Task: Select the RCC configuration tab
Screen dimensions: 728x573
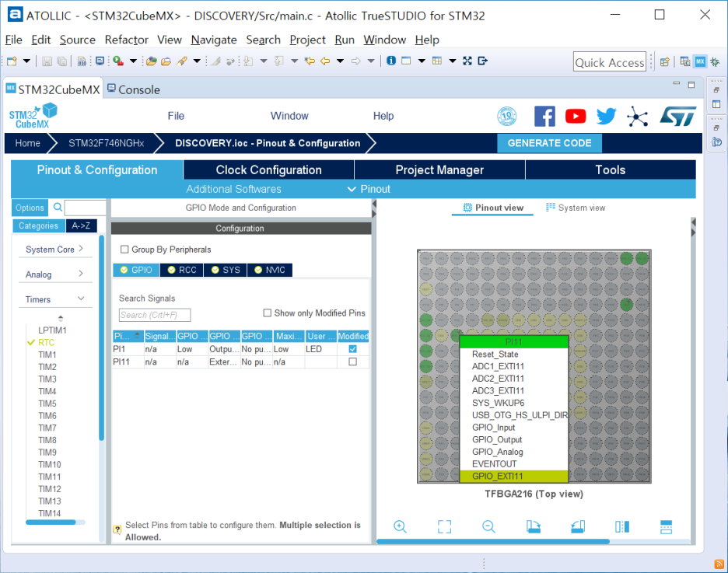Action: (x=181, y=270)
